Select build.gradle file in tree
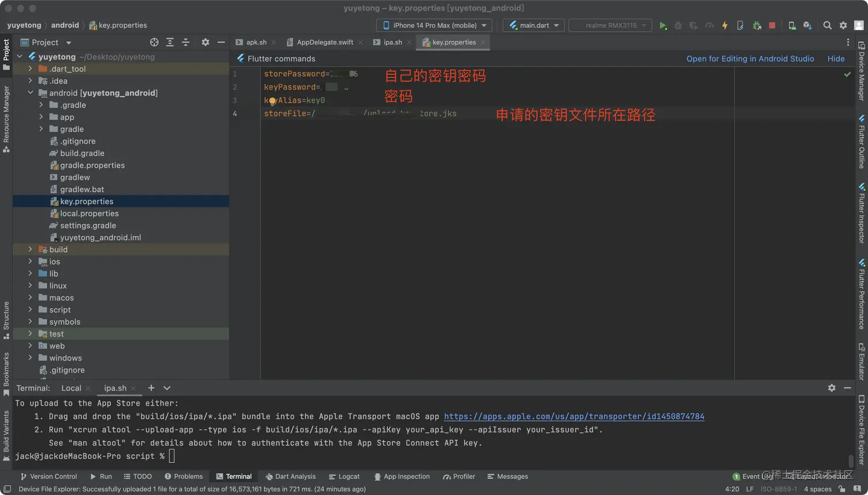The image size is (868, 495). point(82,153)
